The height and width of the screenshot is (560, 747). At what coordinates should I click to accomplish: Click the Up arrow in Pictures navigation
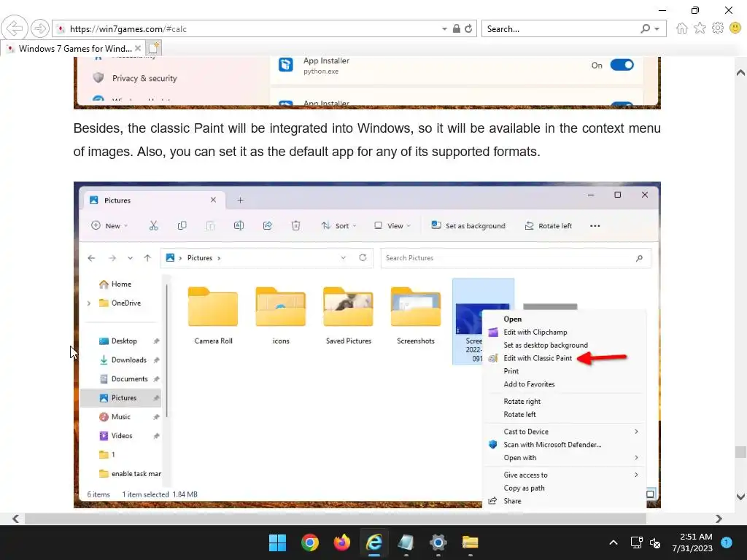coord(147,257)
